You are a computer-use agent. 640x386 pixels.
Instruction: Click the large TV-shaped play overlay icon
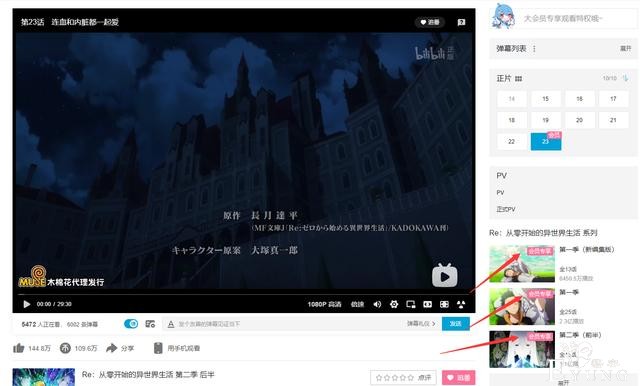pos(445,275)
